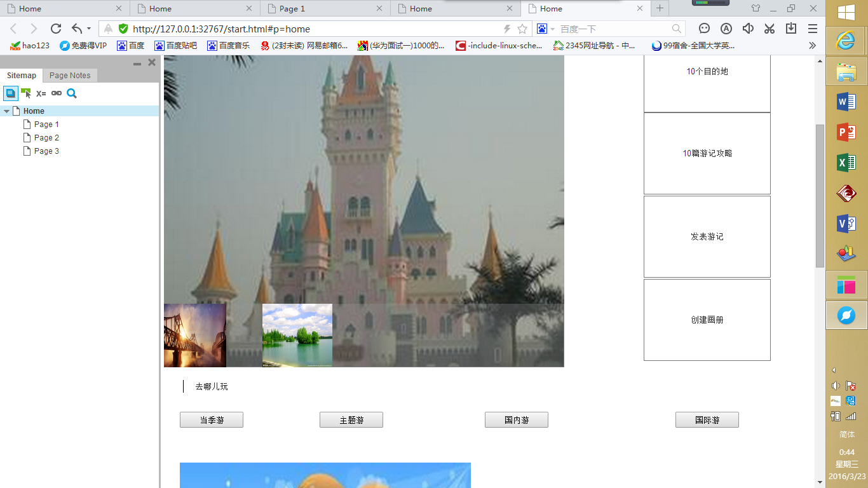
Task: Click the chain links icon in sitemap
Action: click(x=57, y=93)
